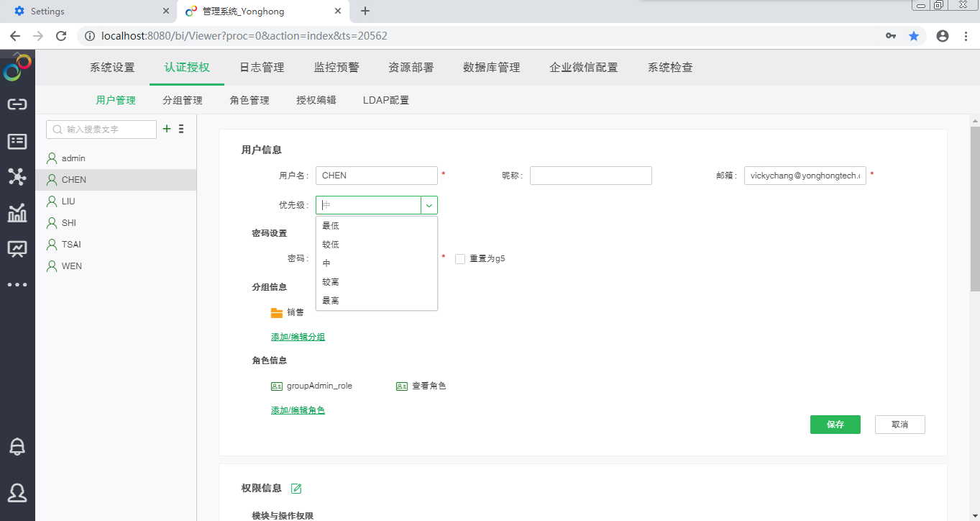The height and width of the screenshot is (521, 980).
Task: Click the sidebar three-dots more icon
Action: pyautogui.click(x=17, y=285)
